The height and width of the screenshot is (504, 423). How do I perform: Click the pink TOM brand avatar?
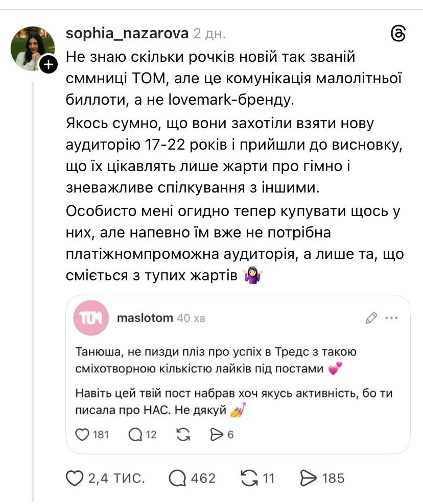pyautogui.click(x=91, y=319)
